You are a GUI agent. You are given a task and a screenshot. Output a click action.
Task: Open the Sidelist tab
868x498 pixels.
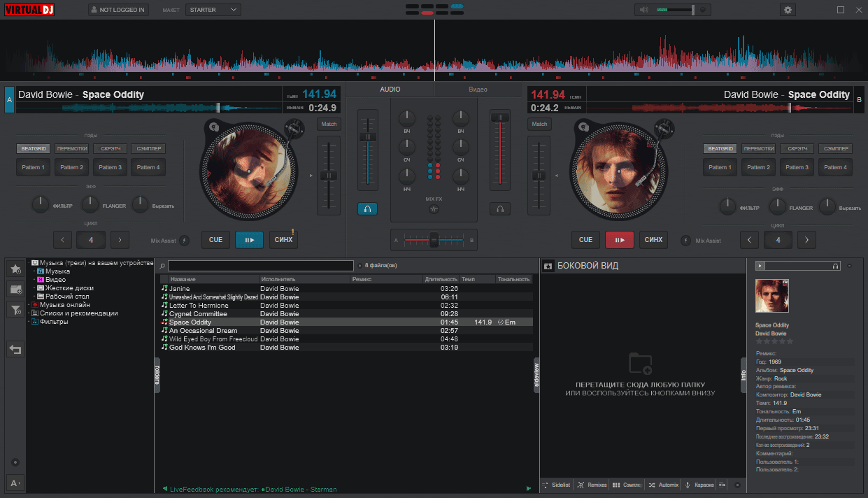[x=557, y=485]
